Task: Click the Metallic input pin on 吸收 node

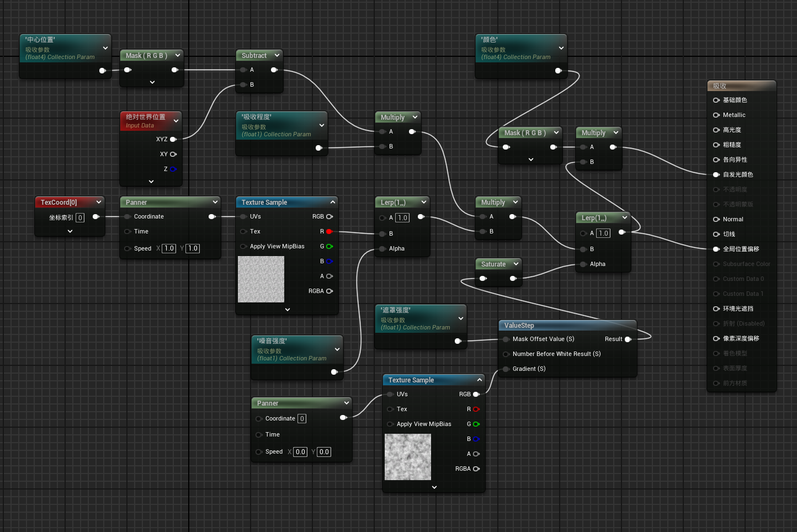Action: tap(716, 115)
